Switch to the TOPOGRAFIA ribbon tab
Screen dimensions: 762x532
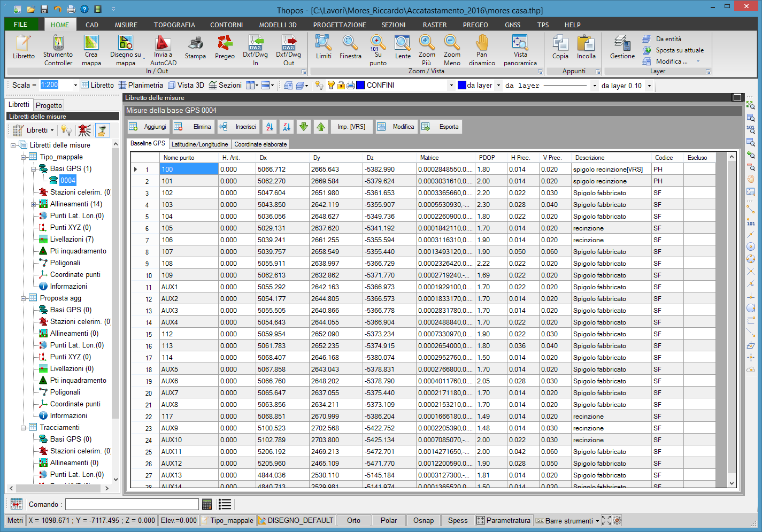(x=174, y=25)
